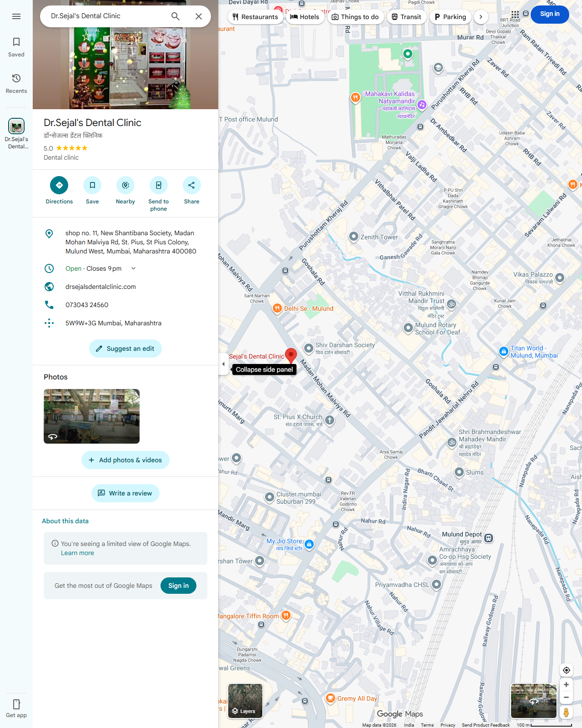The height and width of the screenshot is (728, 582).
Task: Click St. Pius X Church marker
Action: [x=330, y=420]
